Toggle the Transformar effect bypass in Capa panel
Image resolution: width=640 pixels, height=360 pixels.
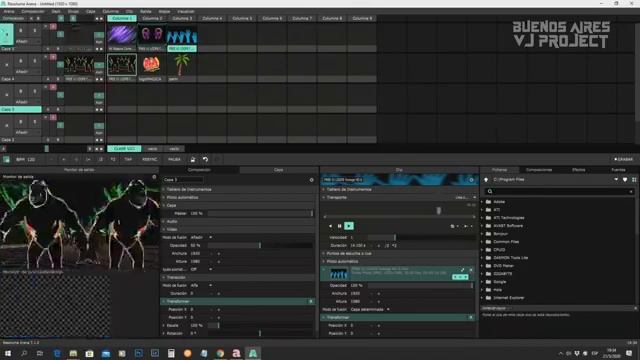click(x=311, y=301)
